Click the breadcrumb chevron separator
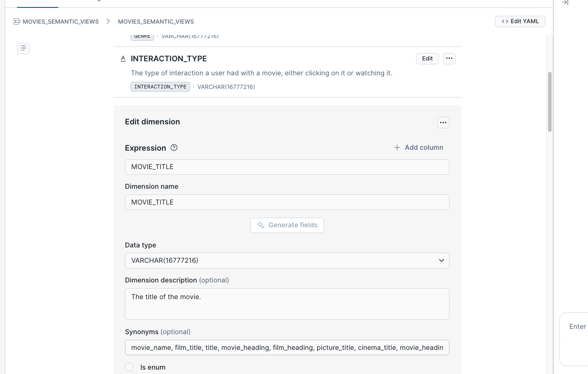This screenshot has width=588, height=374. [108, 21]
